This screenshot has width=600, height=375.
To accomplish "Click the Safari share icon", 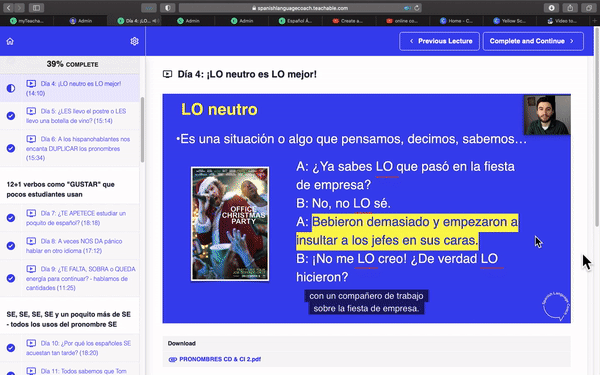I will [570, 8].
